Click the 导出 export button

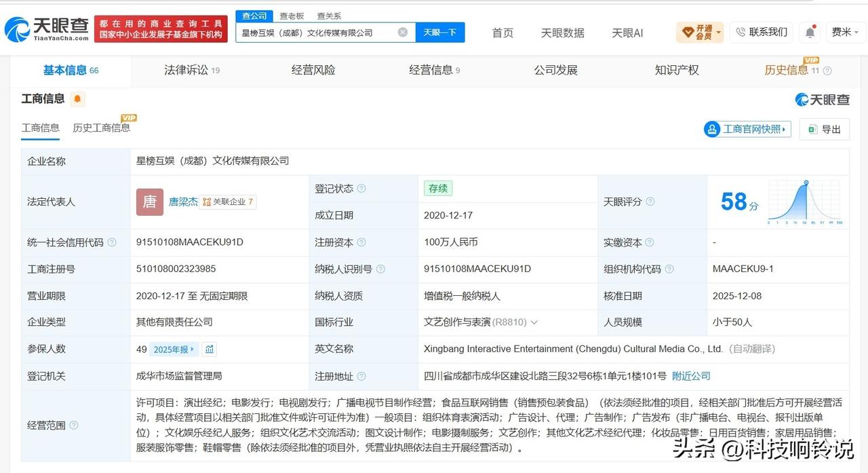point(824,129)
